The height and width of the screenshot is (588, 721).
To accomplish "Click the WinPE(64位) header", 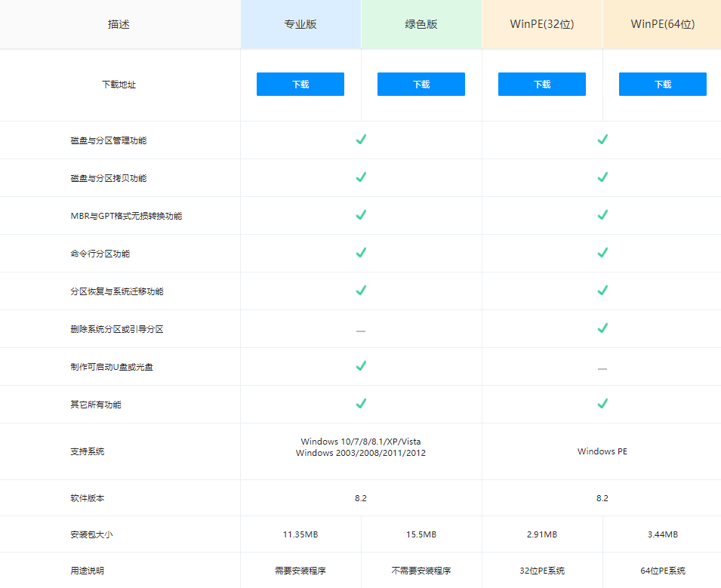I will click(662, 23).
